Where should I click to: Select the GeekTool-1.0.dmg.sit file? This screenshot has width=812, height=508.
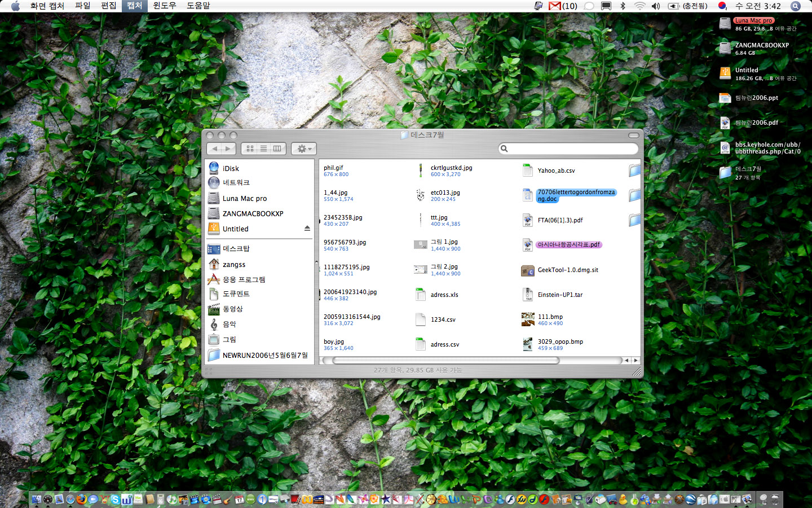coord(567,270)
